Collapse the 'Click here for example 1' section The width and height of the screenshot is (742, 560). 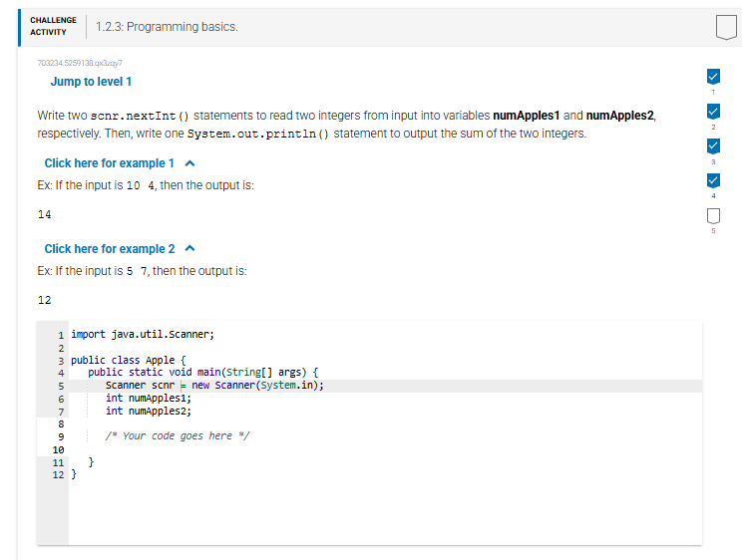point(110,163)
